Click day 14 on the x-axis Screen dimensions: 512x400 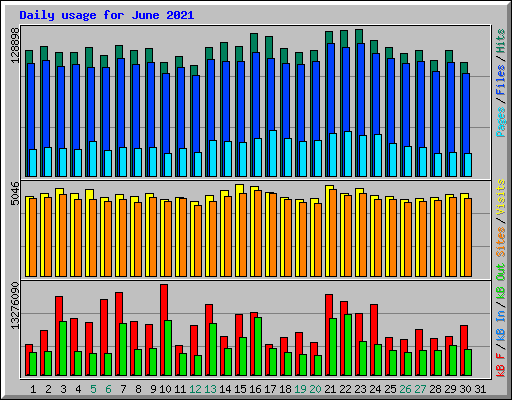click(x=225, y=389)
